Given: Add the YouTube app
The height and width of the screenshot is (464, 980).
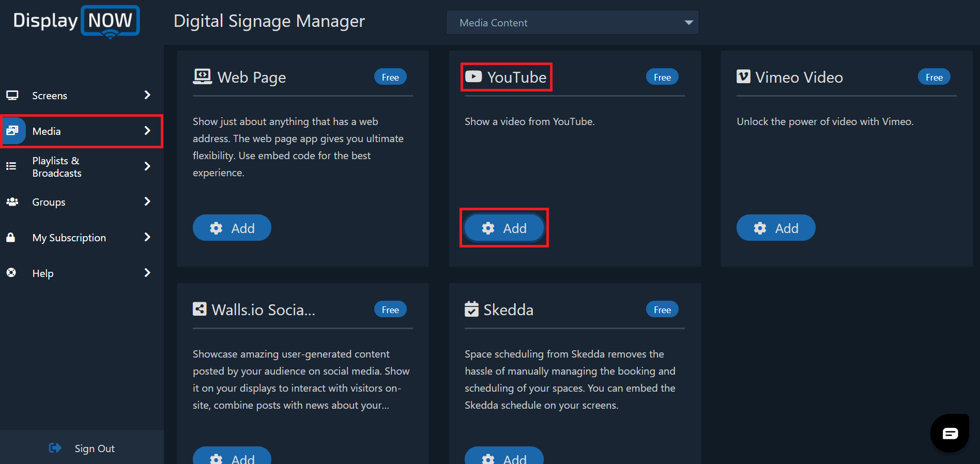Looking at the screenshot, I should pyautogui.click(x=504, y=228).
